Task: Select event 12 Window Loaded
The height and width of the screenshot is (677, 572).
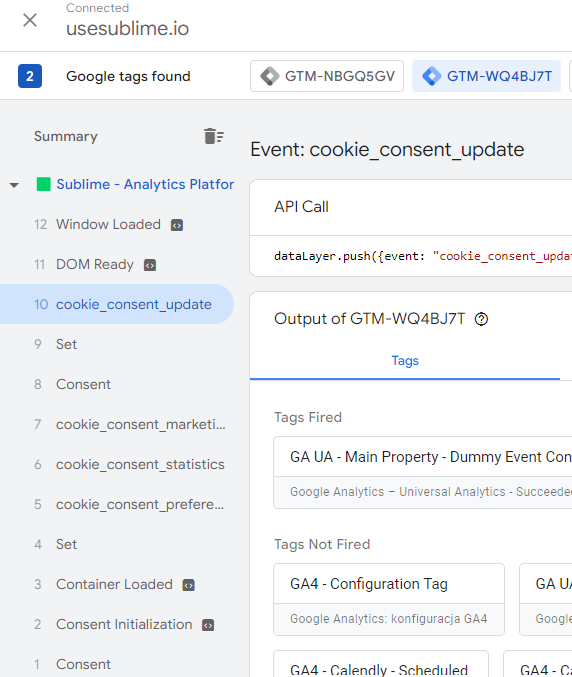Action: point(117,225)
